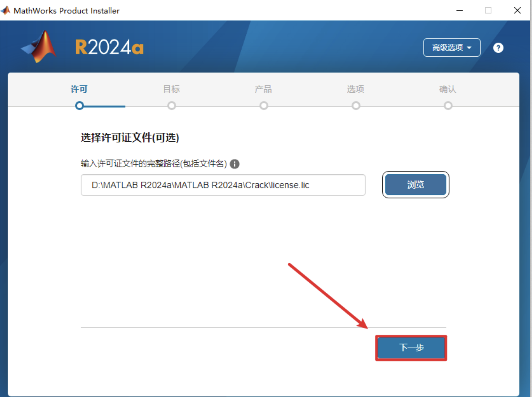
Task: Click the license file path input field
Action: pyautogui.click(x=223, y=185)
